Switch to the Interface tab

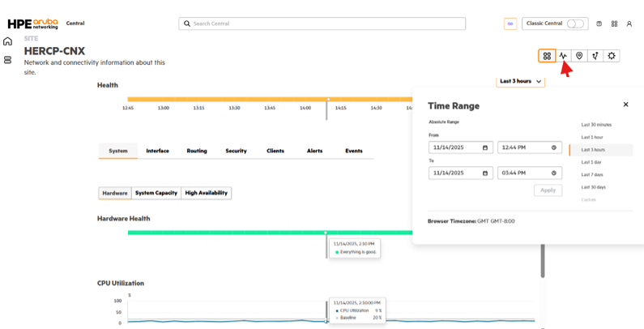tap(157, 151)
